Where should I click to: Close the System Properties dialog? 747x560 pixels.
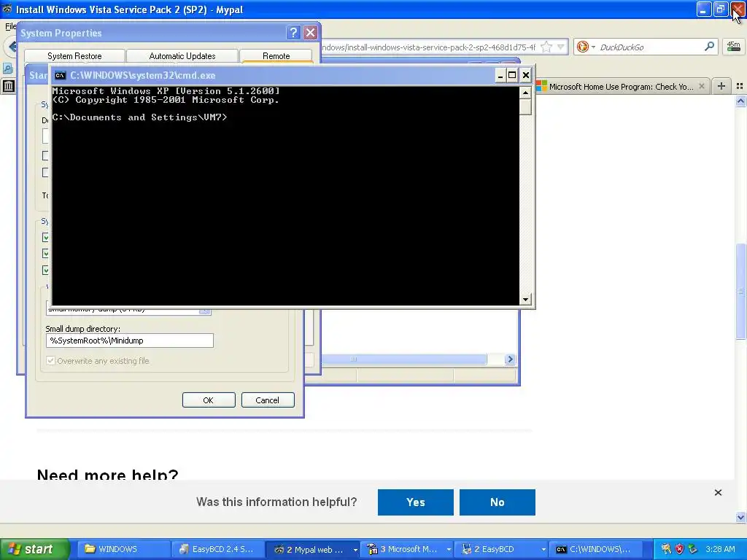310,32
